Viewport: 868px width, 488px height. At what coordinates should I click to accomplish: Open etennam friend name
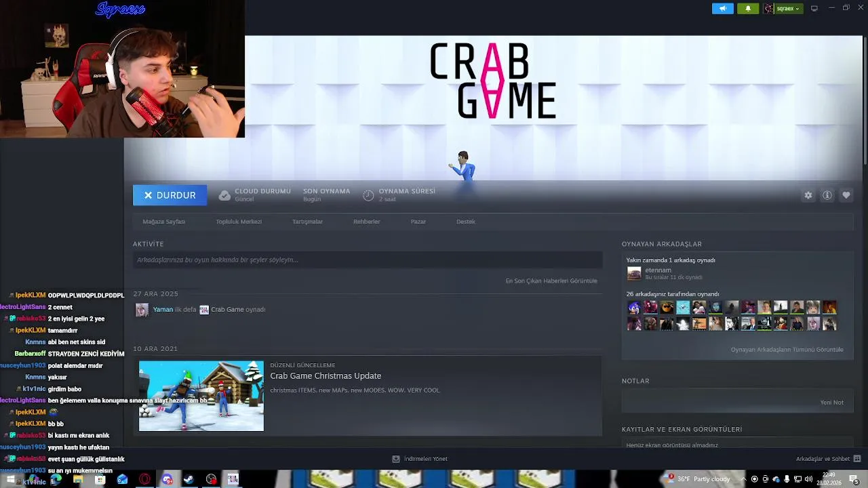(x=658, y=270)
